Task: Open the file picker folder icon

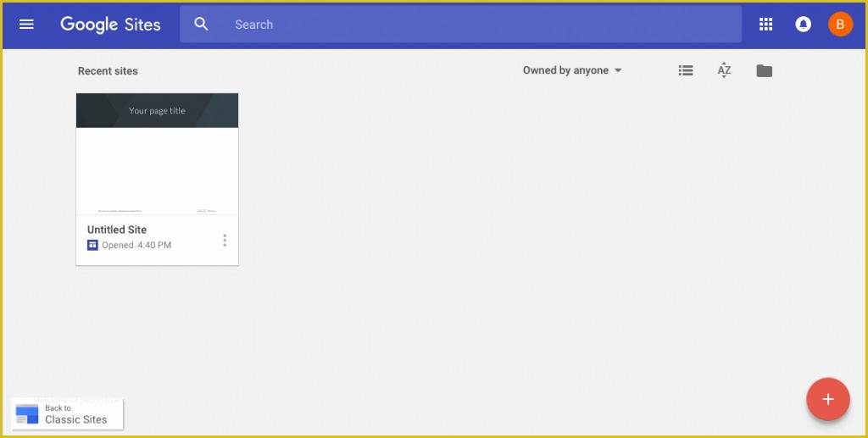Action: pos(764,71)
